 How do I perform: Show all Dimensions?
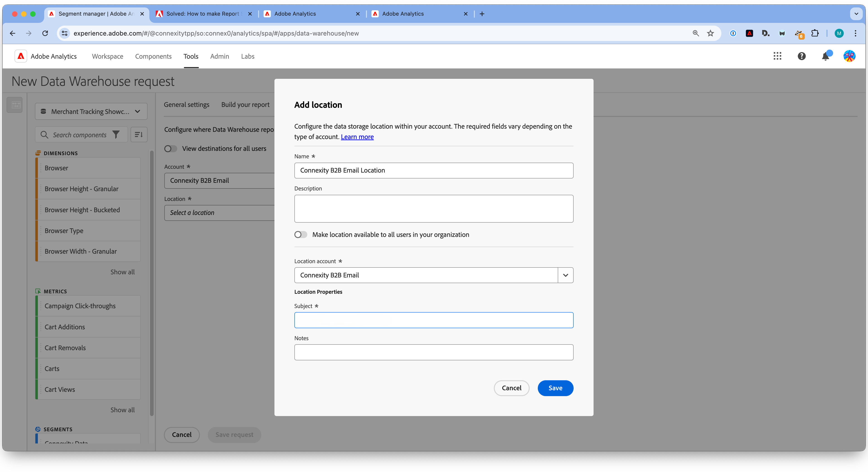click(x=122, y=272)
